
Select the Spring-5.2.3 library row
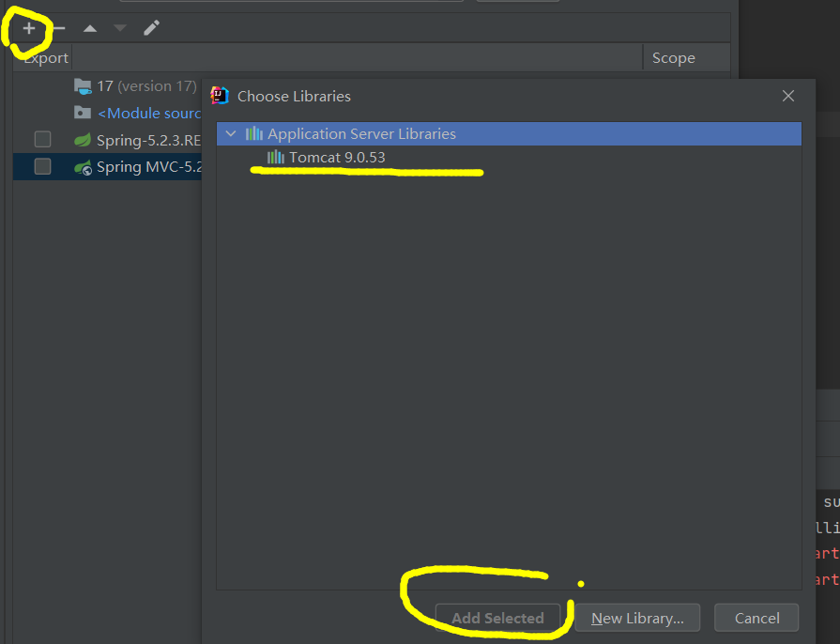click(107, 140)
